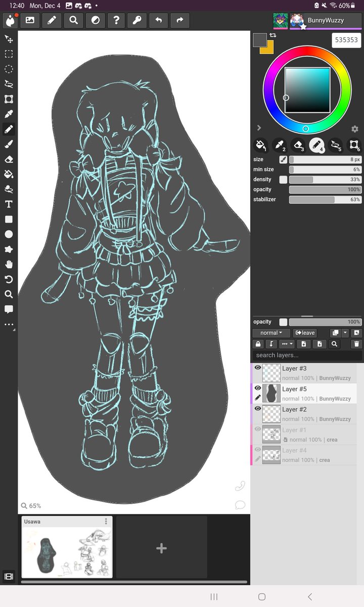Image resolution: width=364 pixels, height=607 pixels.
Task: Select tool preset slot 3 eraser
Action: [x=298, y=146]
